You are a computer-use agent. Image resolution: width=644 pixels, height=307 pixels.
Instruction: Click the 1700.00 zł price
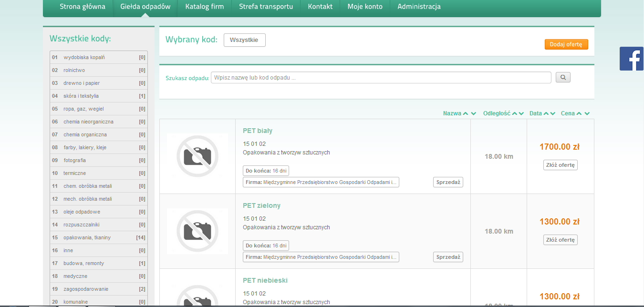560,147
